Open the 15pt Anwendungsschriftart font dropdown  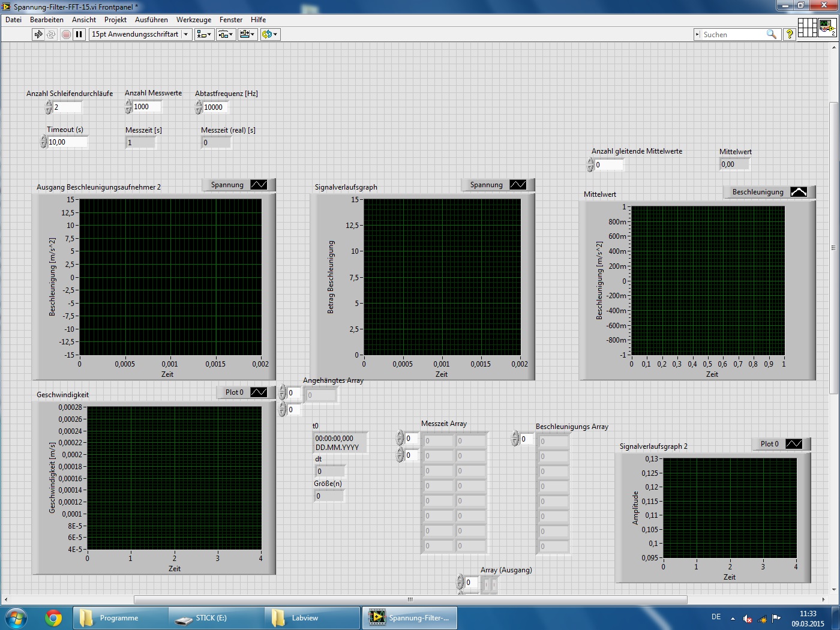pos(140,34)
